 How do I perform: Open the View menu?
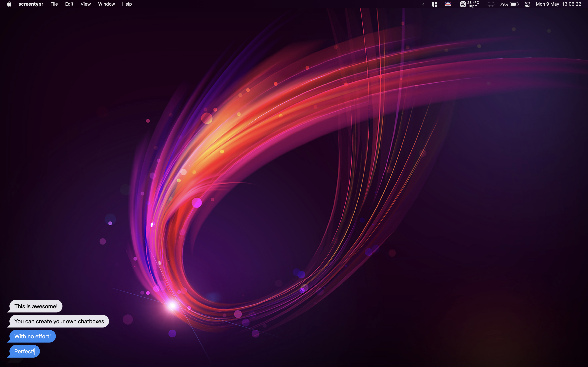[86, 4]
